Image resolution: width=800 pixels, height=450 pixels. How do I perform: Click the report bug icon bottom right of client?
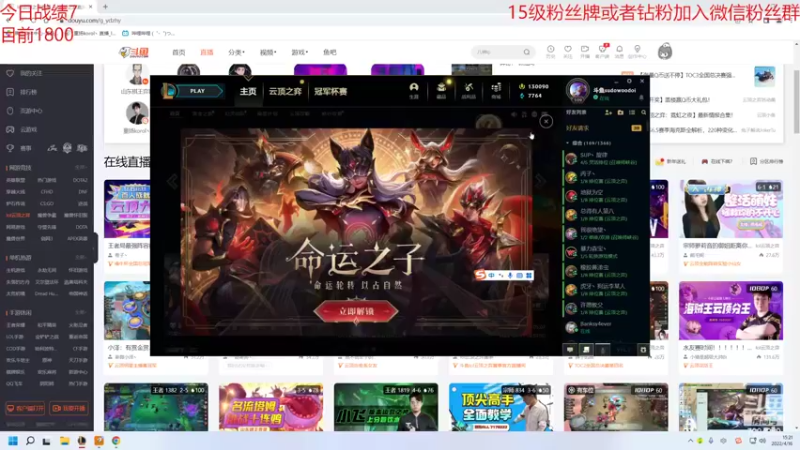(x=643, y=349)
